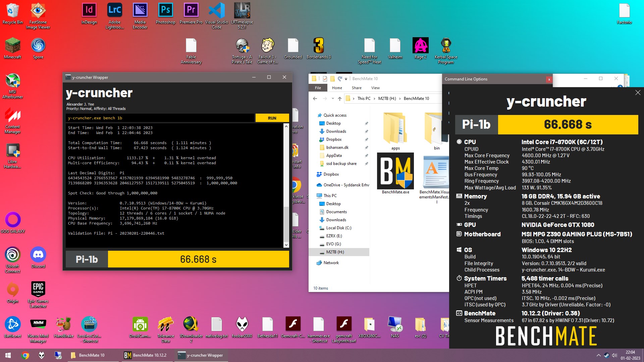Open the File menu in Explorer

pyautogui.click(x=318, y=88)
